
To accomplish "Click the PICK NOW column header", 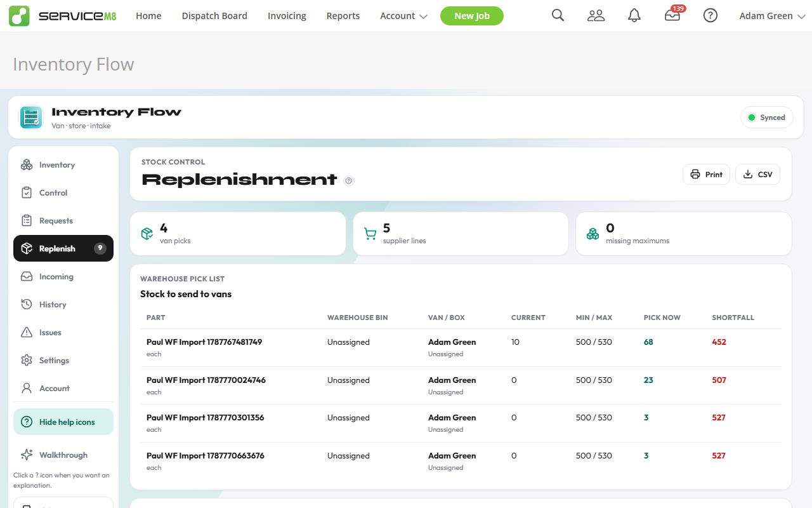I will (662, 317).
